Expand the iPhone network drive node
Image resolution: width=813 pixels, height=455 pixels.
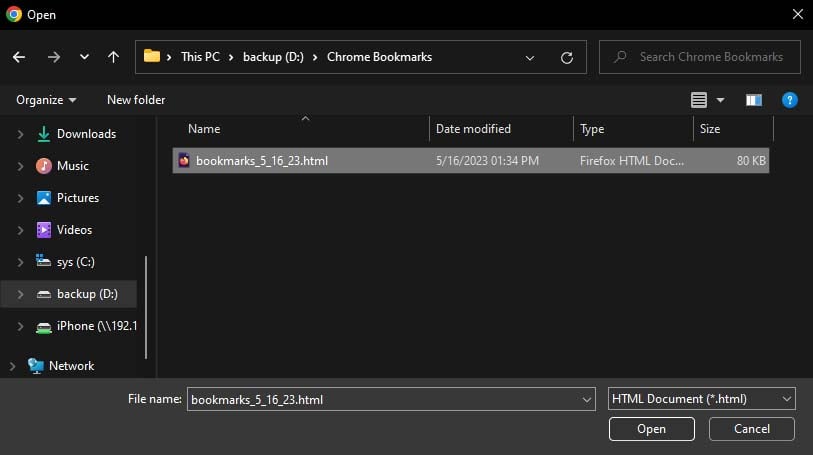pyautogui.click(x=20, y=326)
